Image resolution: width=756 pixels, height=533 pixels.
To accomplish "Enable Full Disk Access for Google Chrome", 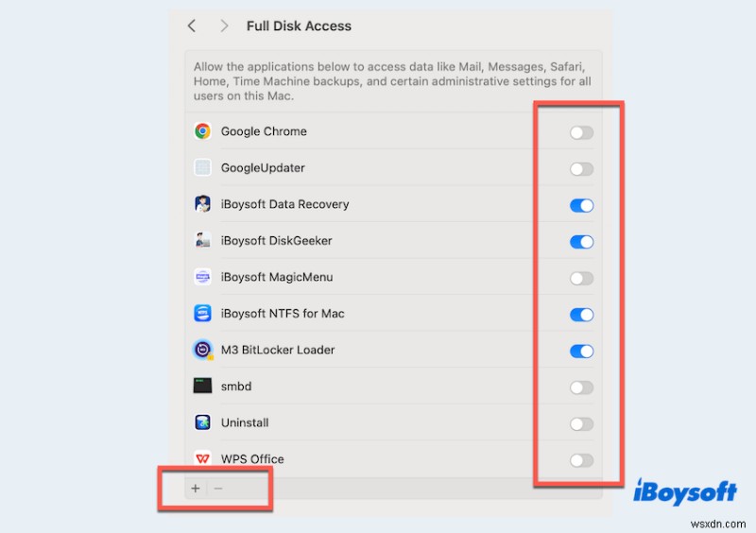I will coord(581,132).
